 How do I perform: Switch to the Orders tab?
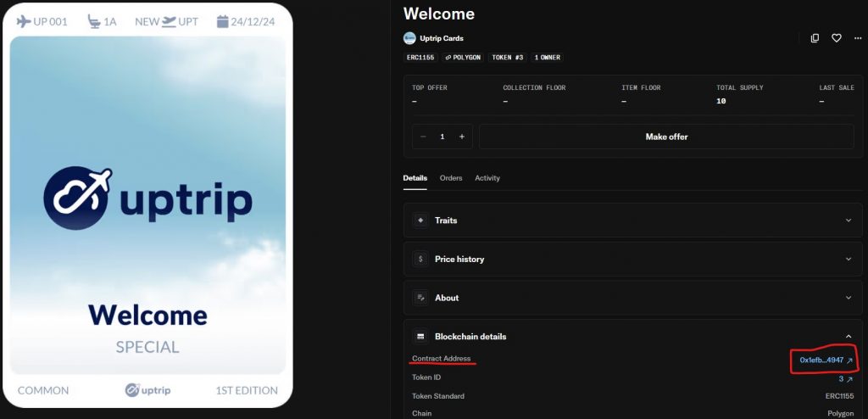(x=450, y=178)
